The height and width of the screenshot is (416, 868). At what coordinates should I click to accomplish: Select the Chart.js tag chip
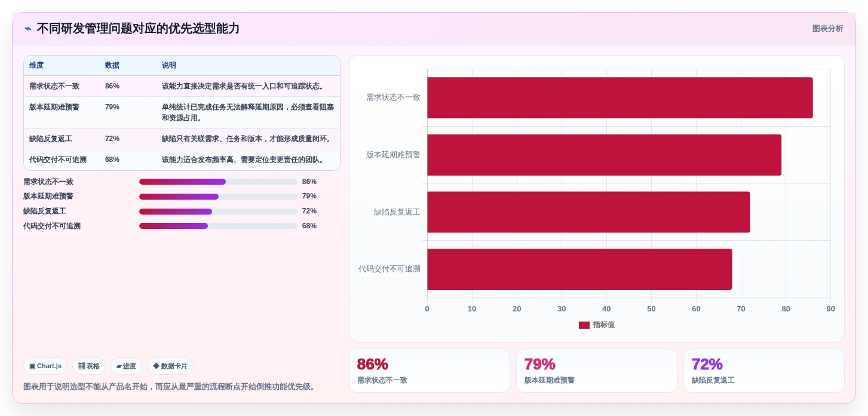(x=45, y=366)
